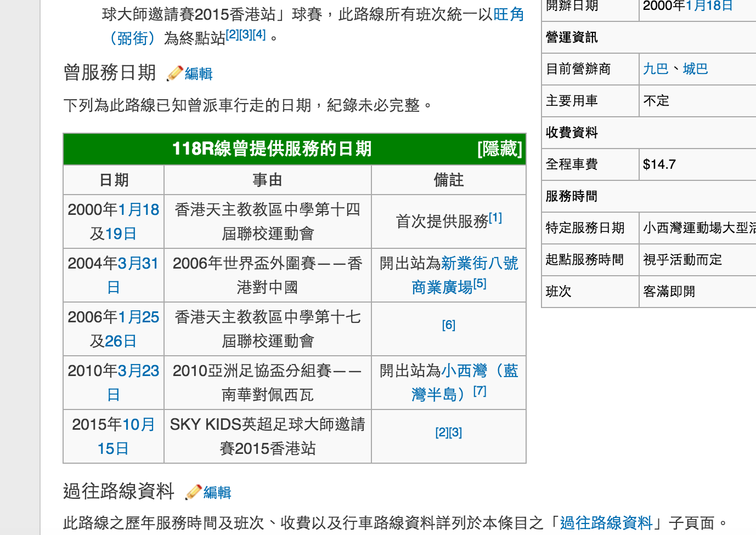The width and height of the screenshot is (756, 535).
Task: Open the (弼街) link
Action: click(x=133, y=38)
